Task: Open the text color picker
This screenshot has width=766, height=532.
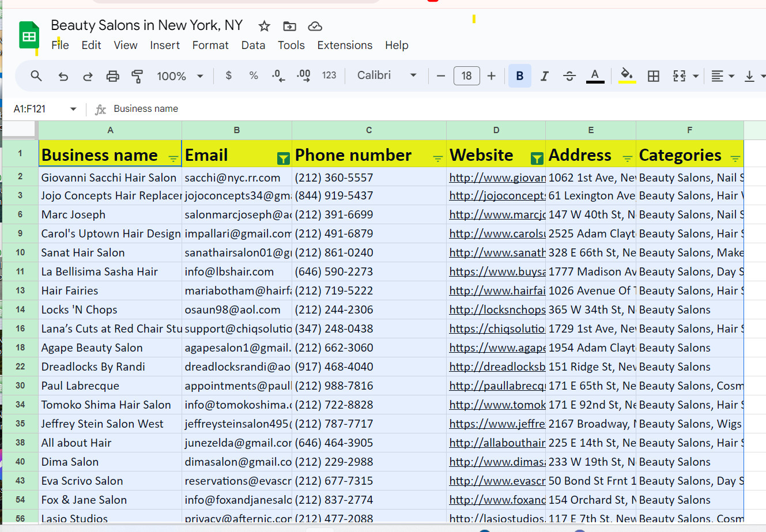Action: coord(595,76)
